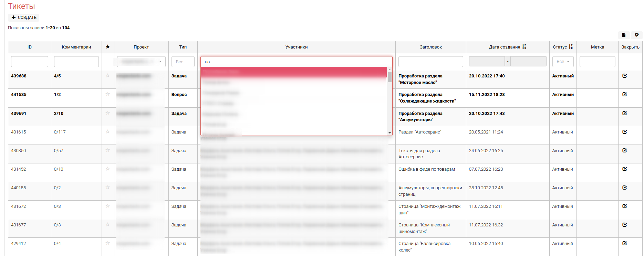Screen dimensions: 644x256
Task: Toggle favorite star for ticket 439691
Action: tap(108, 113)
